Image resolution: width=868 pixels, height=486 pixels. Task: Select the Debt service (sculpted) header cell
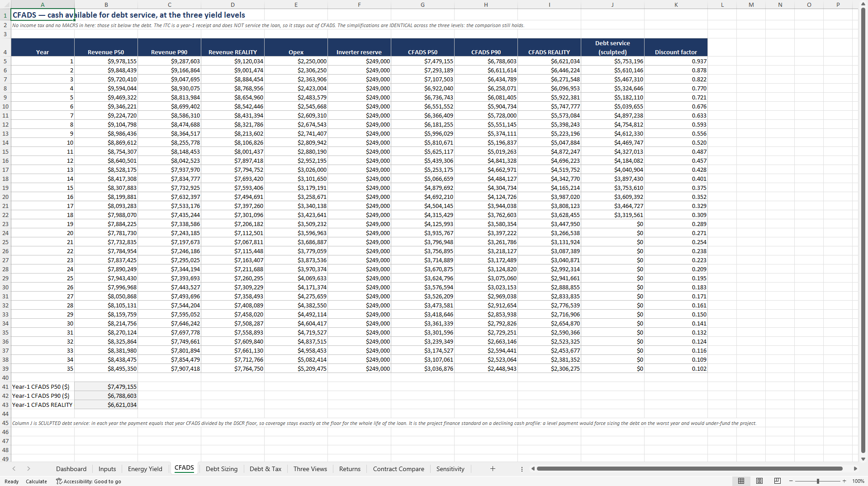click(x=612, y=47)
